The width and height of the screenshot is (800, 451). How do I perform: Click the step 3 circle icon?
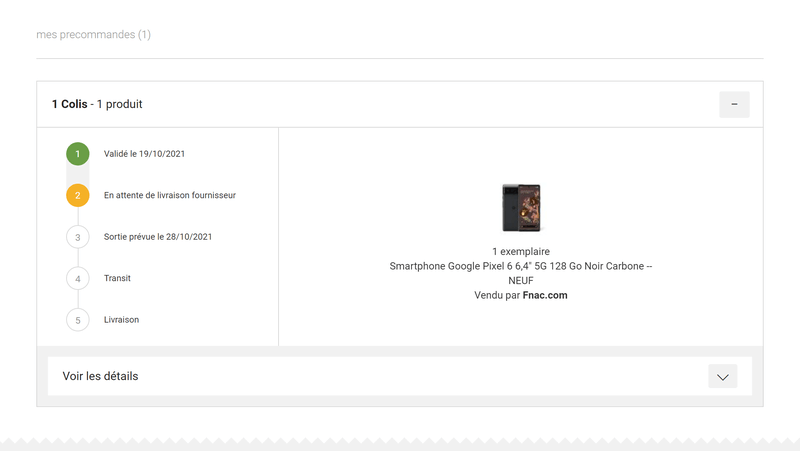(78, 237)
